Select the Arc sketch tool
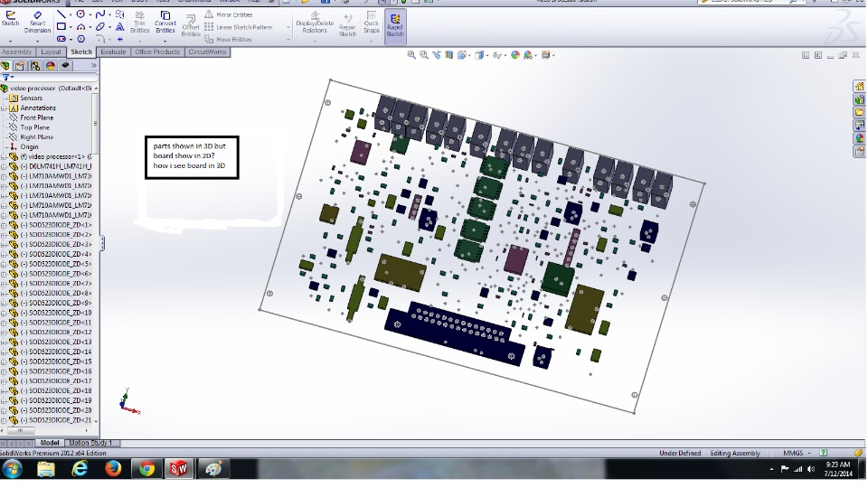Viewport: 868px width, 488px height. [x=80, y=26]
